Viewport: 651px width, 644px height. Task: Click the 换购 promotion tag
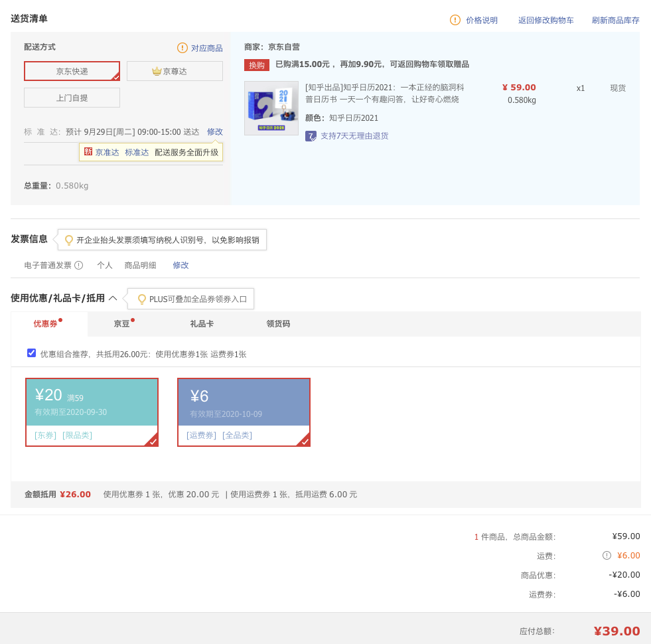tap(257, 65)
